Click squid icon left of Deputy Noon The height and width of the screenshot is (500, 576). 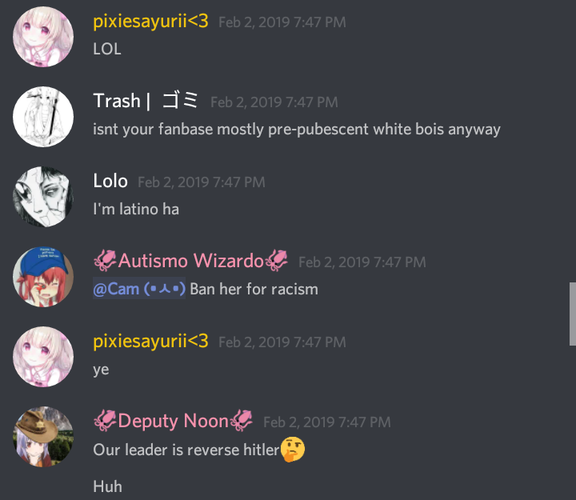[105, 421]
